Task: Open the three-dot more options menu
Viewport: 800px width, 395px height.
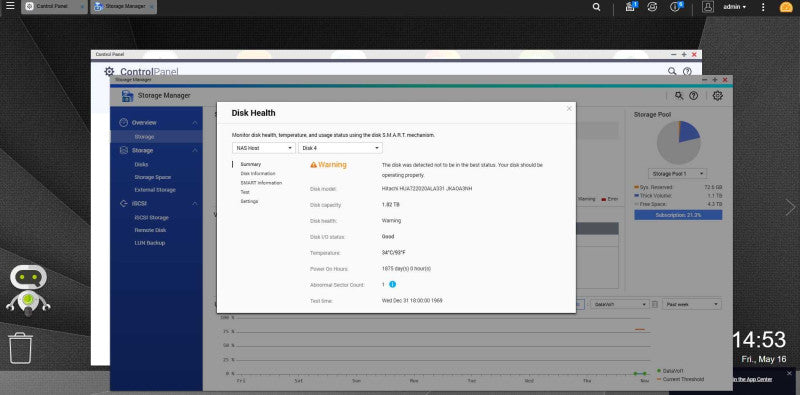Action: point(763,7)
